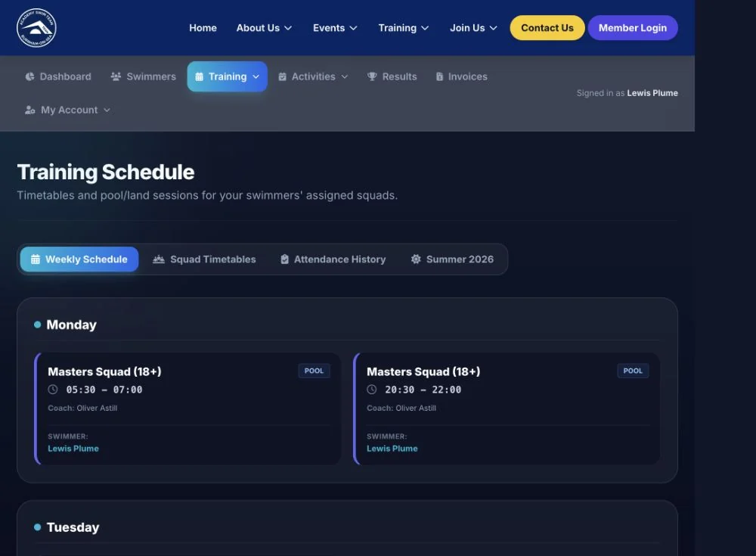Click the Activities calendar-check icon
Screen dimensions: 756x556
coord(283,76)
